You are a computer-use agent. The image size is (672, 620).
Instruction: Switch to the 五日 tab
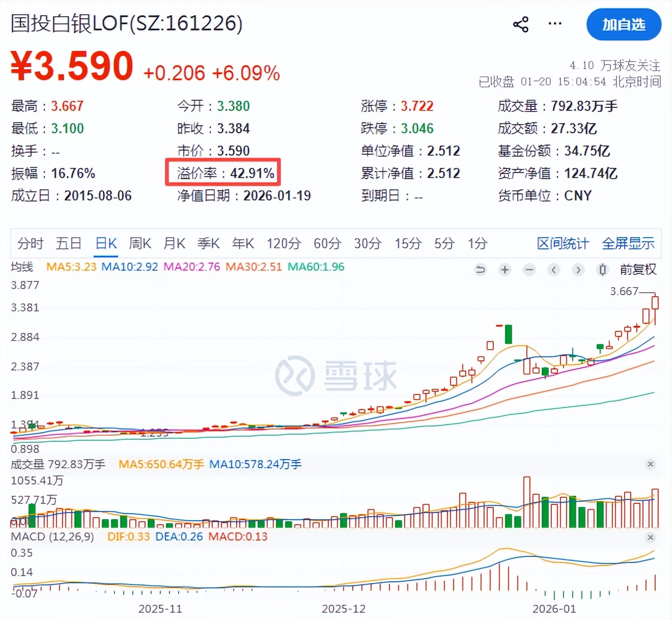(x=69, y=244)
